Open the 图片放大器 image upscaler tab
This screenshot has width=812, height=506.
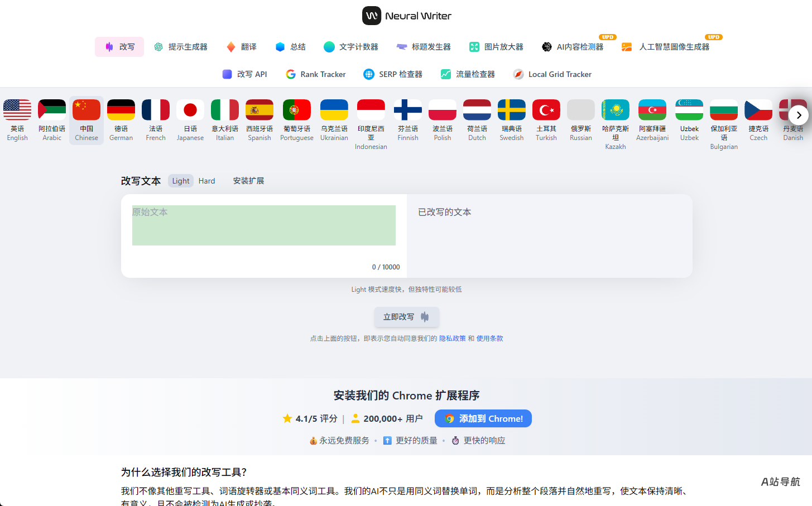(x=496, y=47)
